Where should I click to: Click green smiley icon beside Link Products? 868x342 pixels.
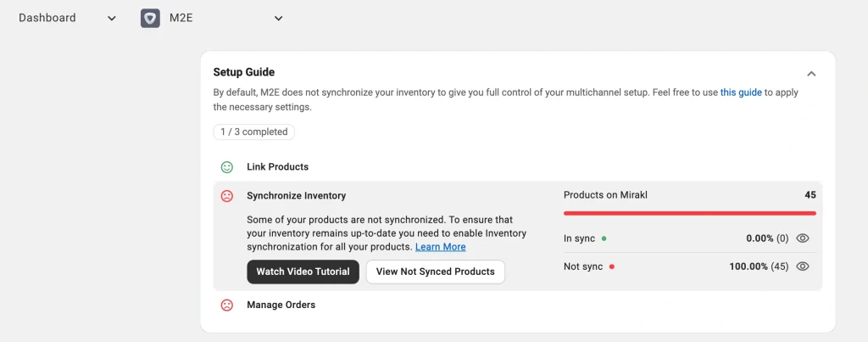pos(227,167)
